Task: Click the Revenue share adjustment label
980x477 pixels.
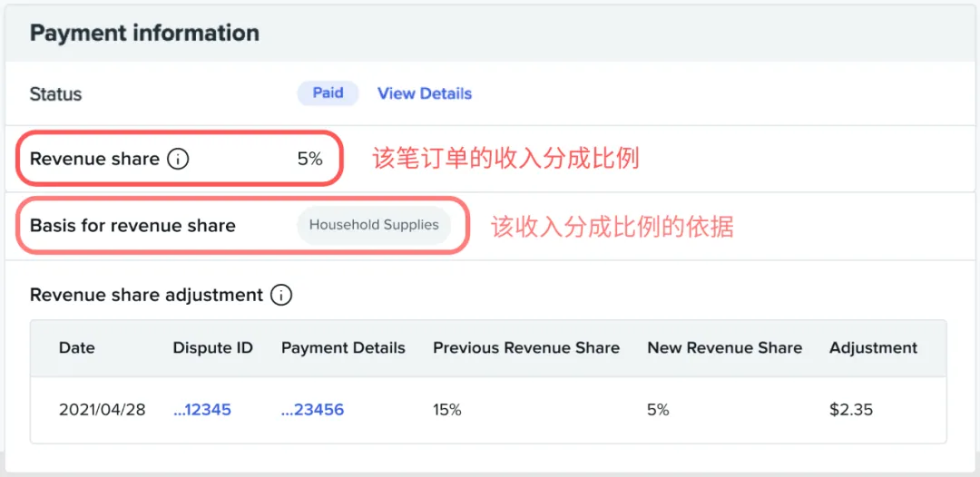Action: 146,295
